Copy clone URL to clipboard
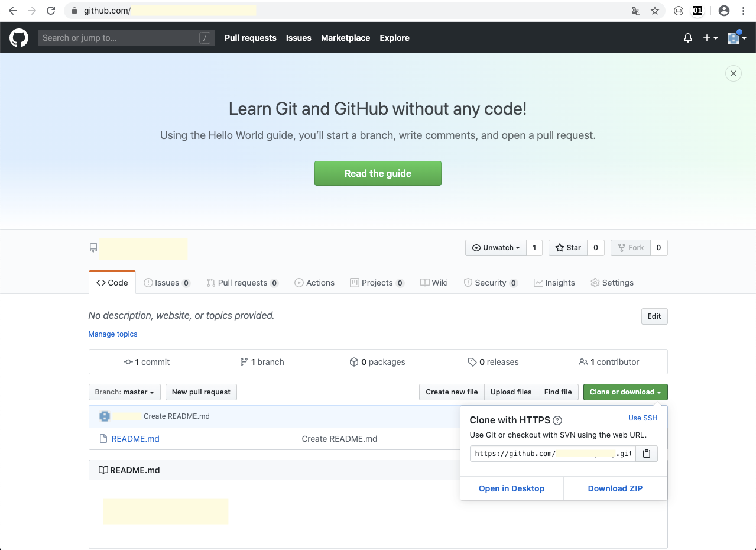 pyautogui.click(x=647, y=454)
